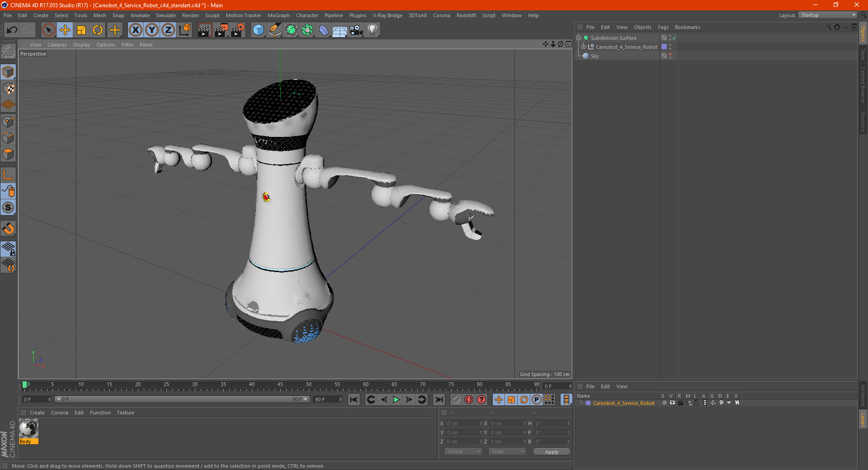
Task: Open the Render menu
Action: tap(190, 15)
